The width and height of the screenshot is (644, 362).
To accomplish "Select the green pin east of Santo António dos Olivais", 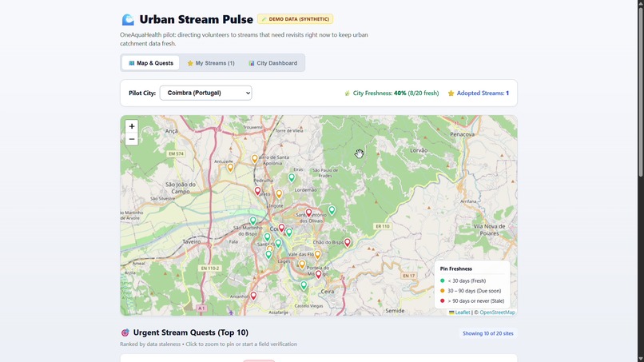I will pos(332,210).
